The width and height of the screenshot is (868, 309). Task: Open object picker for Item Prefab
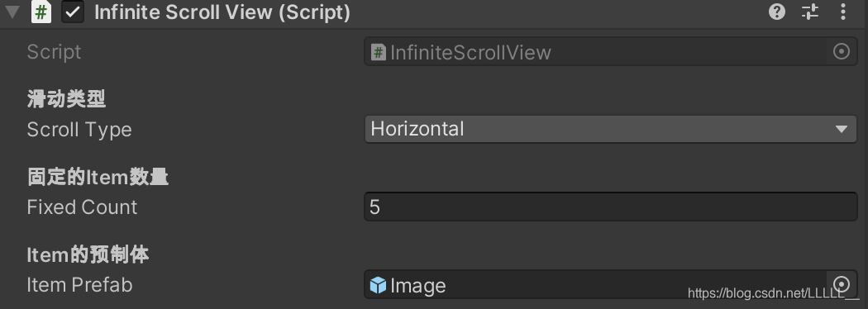click(842, 284)
